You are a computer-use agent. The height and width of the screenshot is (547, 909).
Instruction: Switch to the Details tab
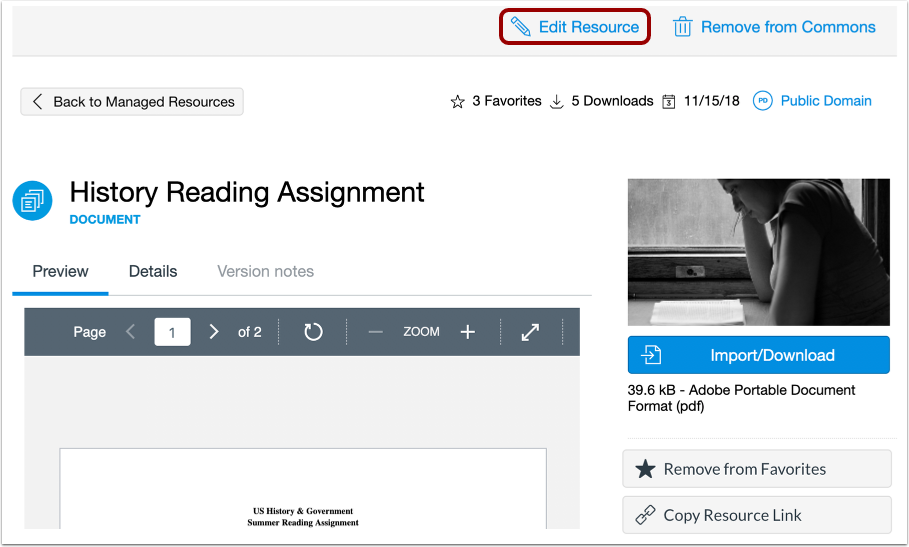pos(153,271)
